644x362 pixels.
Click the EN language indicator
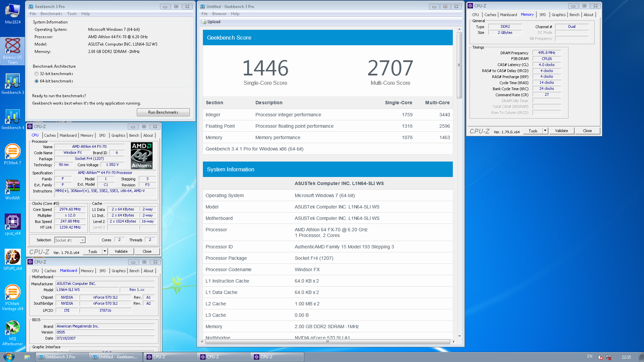(x=590, y=356)
